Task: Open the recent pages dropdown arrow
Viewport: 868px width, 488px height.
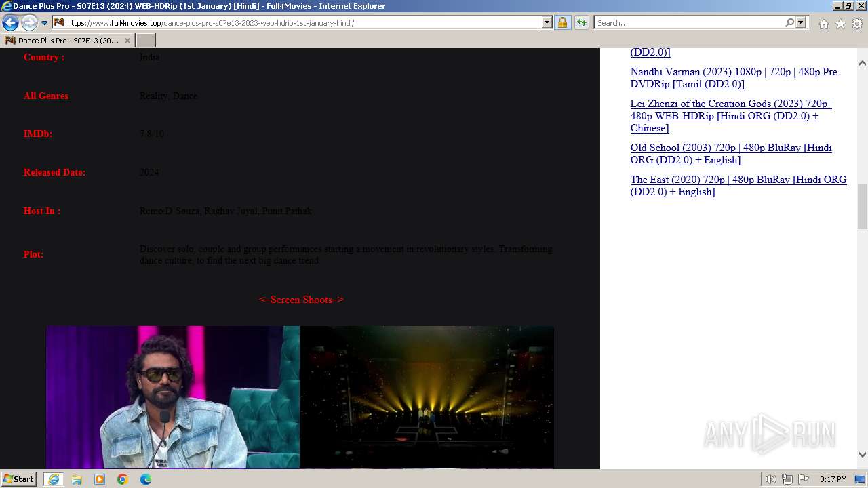Action: (44, 23)
